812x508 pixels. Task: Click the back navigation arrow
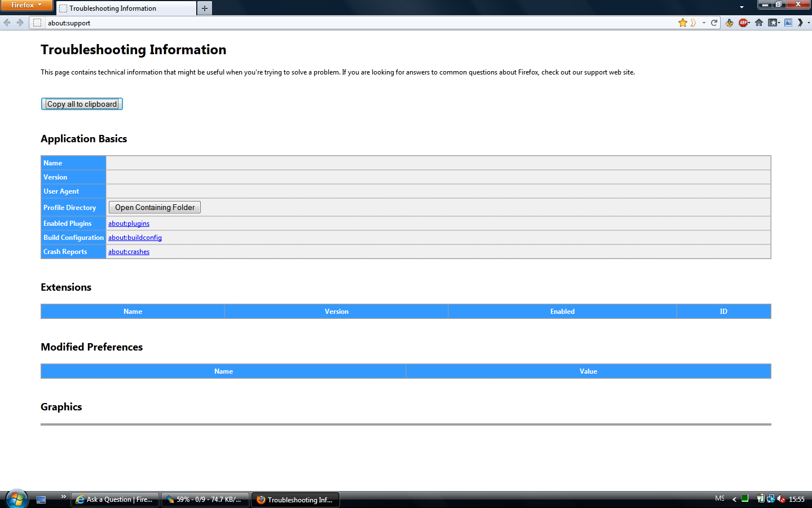(6, 23)
